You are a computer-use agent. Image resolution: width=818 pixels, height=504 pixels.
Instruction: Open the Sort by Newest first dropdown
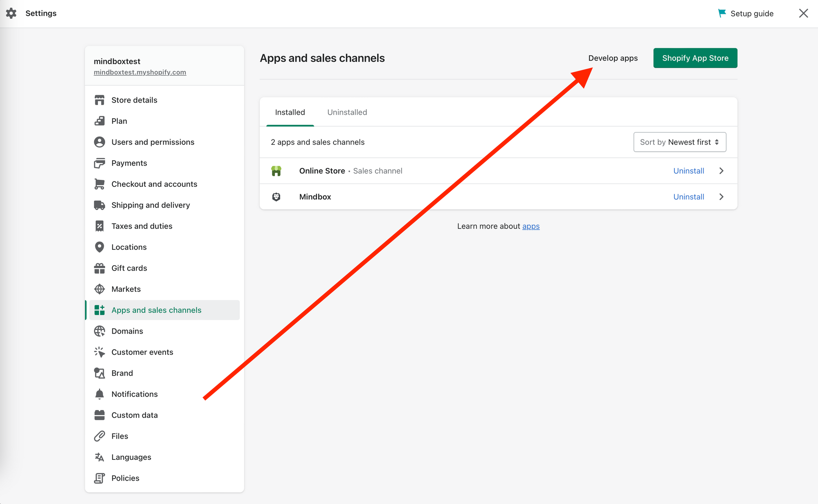[x=680, y=142]
